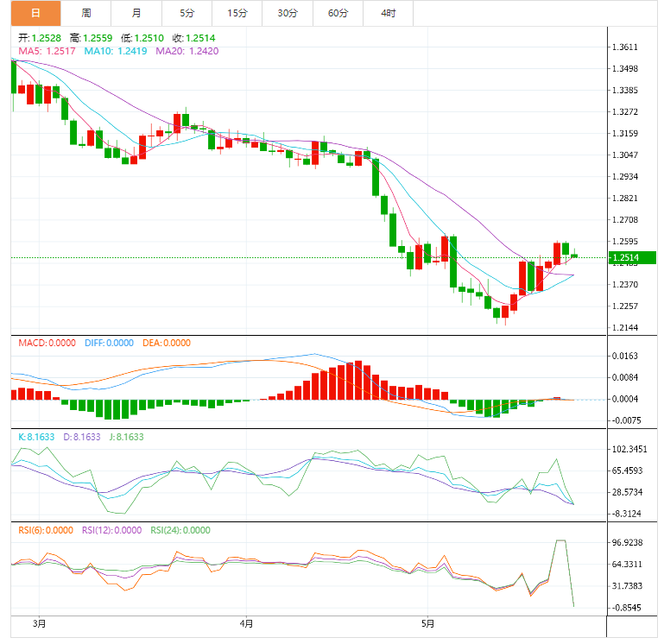Click the J:8.1633 indicator label
Viewport: 664px width, 644px height.
point(126,437)
